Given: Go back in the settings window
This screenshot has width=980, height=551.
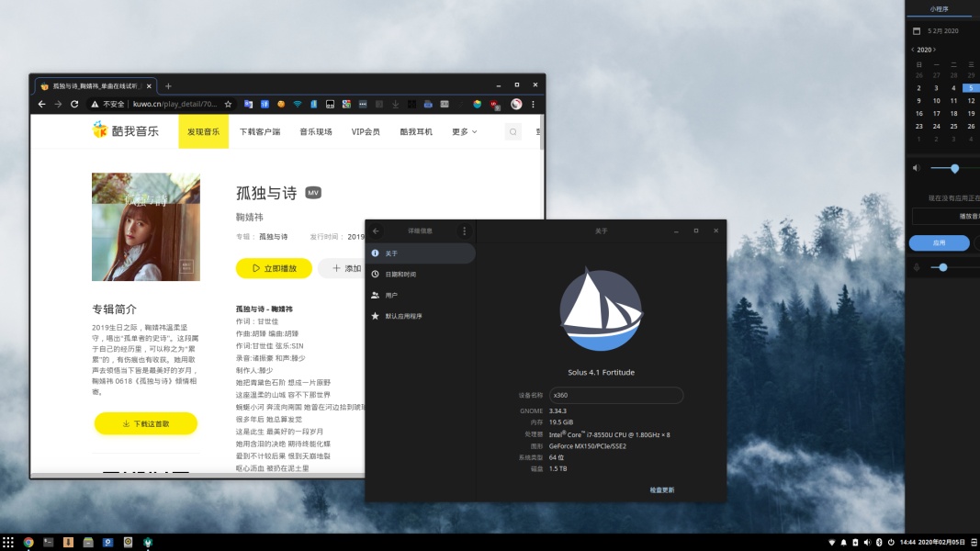Looking at the screenshot, I should (377, 231).
